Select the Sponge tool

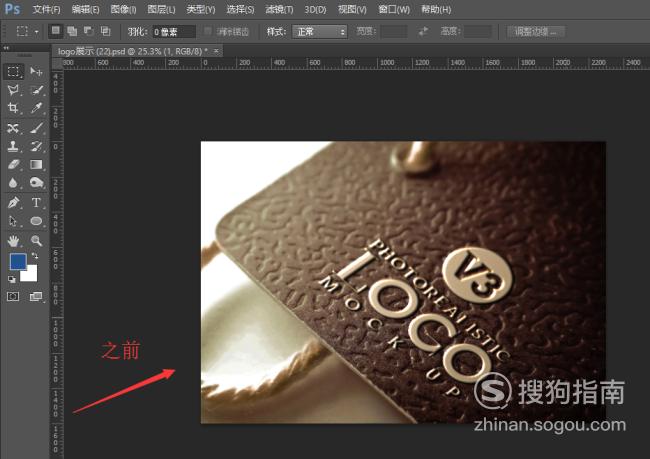[x=36, y=183]
